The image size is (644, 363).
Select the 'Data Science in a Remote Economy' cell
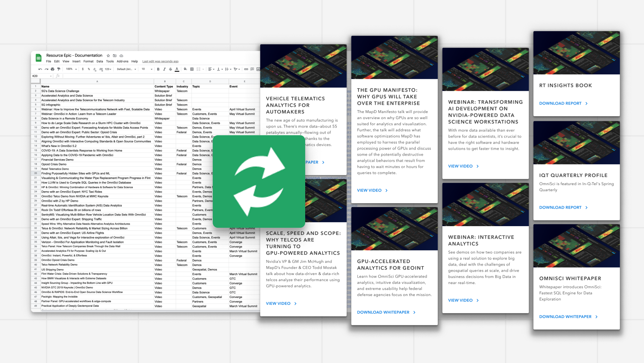tap(97, 118)
